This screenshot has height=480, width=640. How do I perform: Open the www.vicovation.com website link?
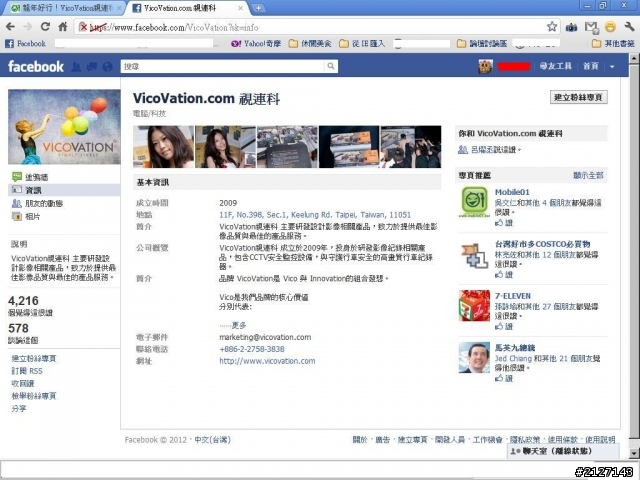[267, 361]
